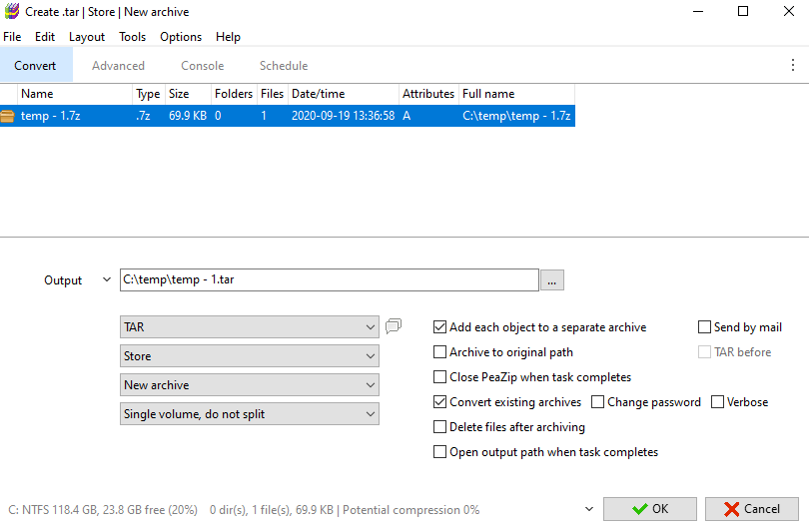Expand the Output chevron menu
The width and height of the screenshot is (809, 532).
coord(107,279)
